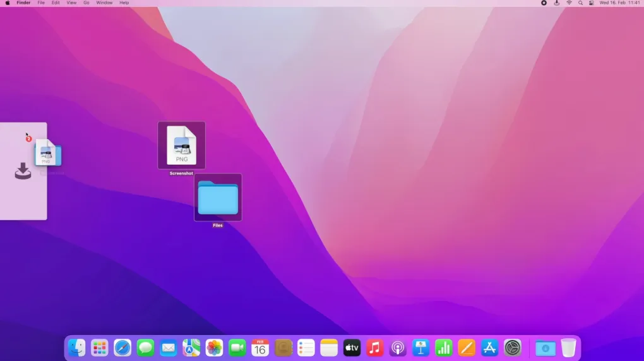Open the Music app in the Dock

374,348
